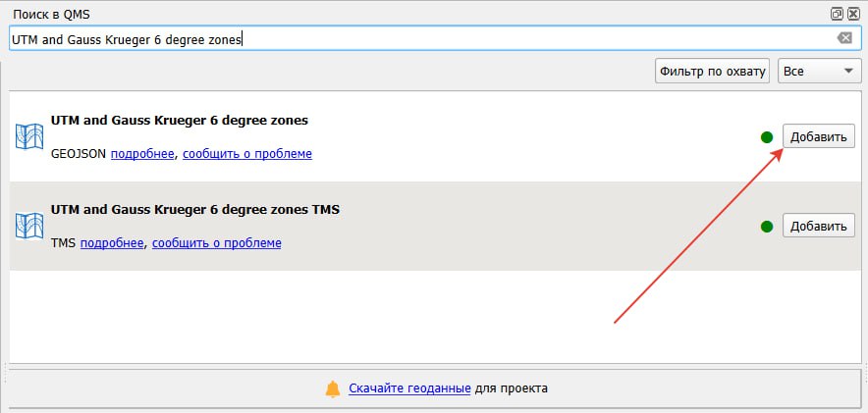Click the map icon of the GEOJSON result
The height and width of the screenshot is (413, 868).
click(29, 136)
